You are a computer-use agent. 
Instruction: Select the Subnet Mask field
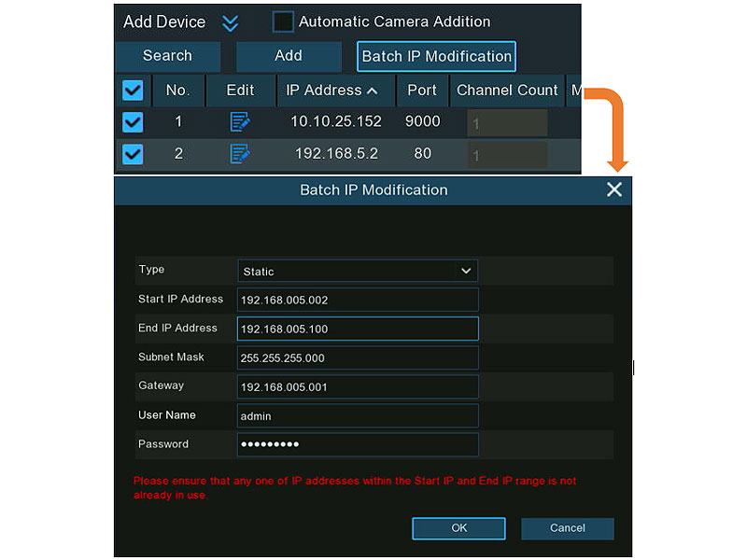358,357
